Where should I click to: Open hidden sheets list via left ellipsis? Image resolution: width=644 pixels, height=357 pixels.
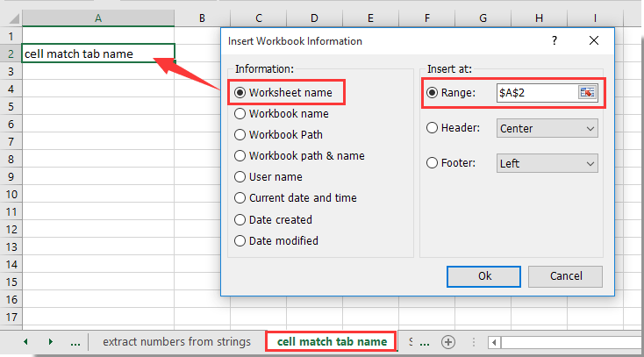pos(75,342)
